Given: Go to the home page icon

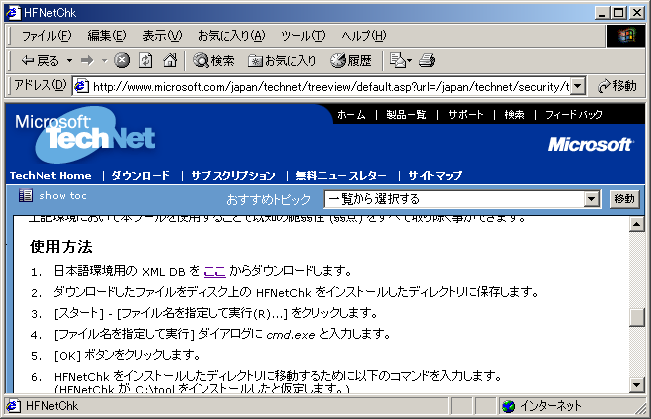Looking at the screenshot, I should click(x=170, y=61).
